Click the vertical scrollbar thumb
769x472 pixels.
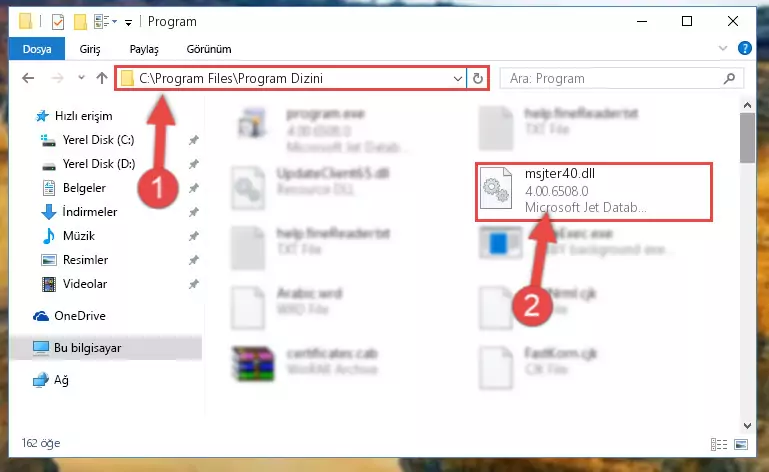pos(747,138)
